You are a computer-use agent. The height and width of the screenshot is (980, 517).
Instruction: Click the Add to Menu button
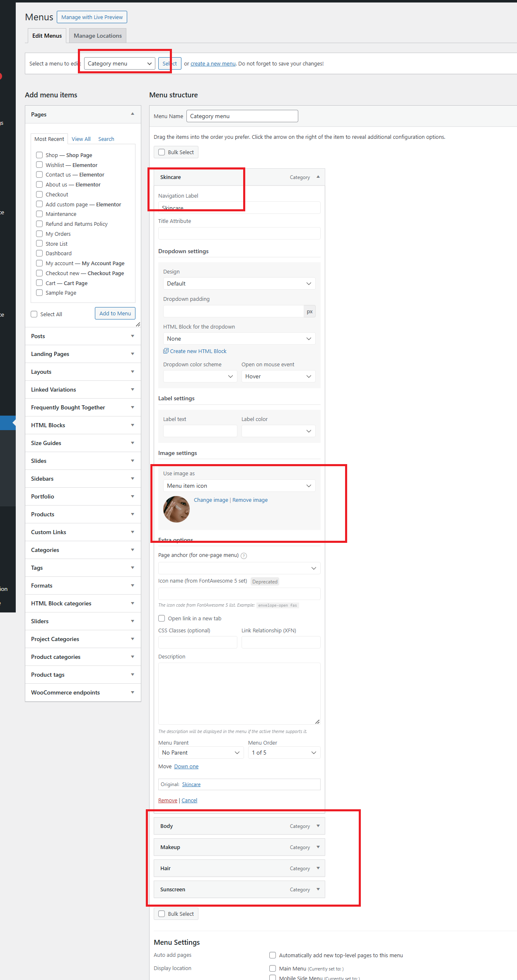tap(115, 313)
